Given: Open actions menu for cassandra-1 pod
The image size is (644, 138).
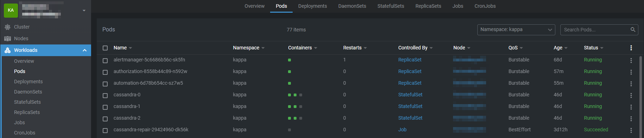Looking at the screenshot, I should tap(631, 107).
